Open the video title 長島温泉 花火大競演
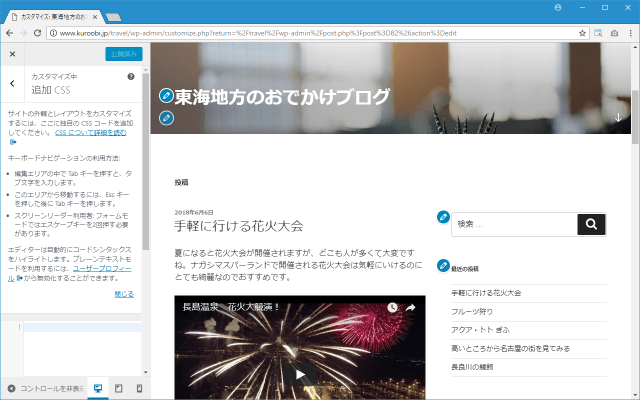This screenshot has width=640, height=400. (231, 307)
